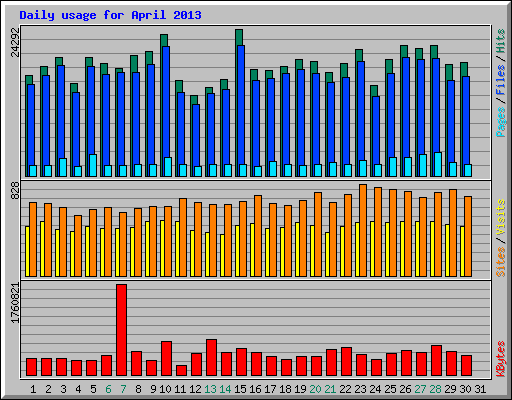This screenshot has width=512, height=400.
Task: Click the orange visits bar for day 20
Action: [x=318, y=234]
